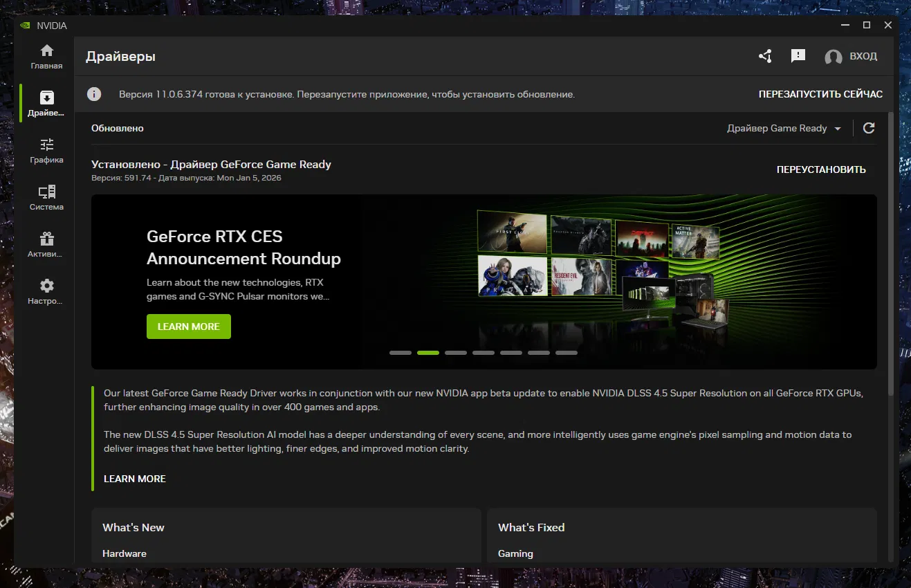Open the LEARN MORE link below the DLSS text
Viewport: 911px width, 588px height.
(x=135, y=479)
